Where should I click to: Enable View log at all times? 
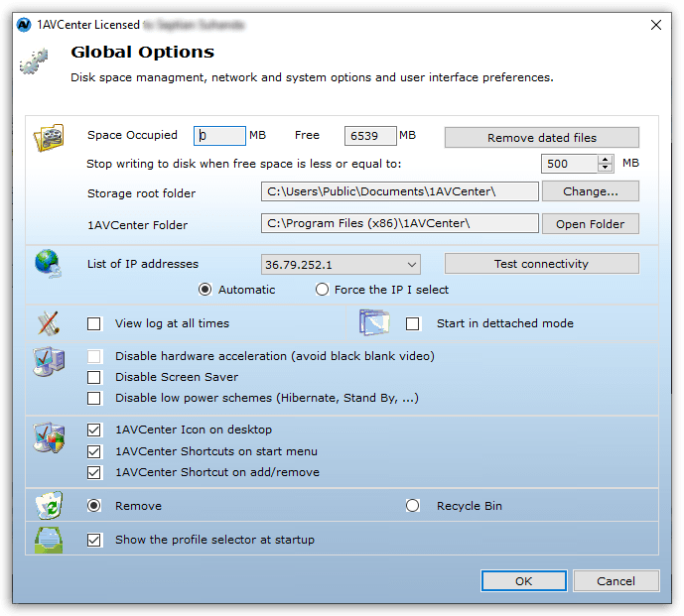click(x=93, y=324)
